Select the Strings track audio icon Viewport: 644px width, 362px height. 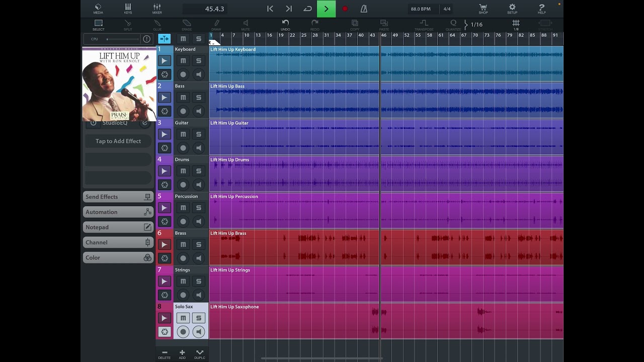click(164, 281)
